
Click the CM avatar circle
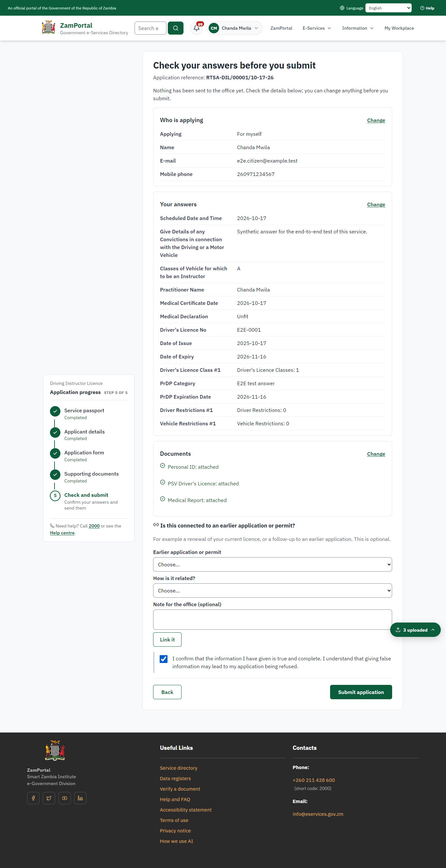coord(214,28)
